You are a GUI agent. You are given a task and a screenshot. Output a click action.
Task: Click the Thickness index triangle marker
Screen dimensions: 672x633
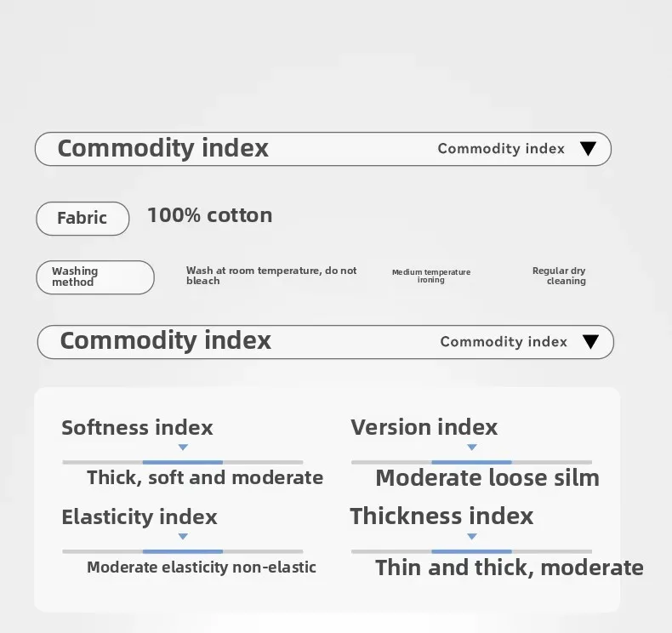472,537
